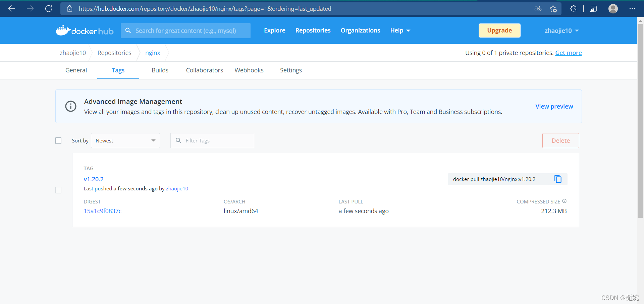Open the Repositories header link
This screenshot has width=644, height=304.
(313, 31)
